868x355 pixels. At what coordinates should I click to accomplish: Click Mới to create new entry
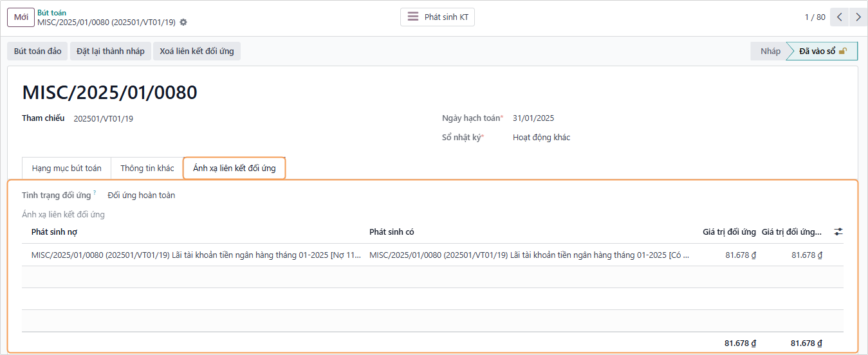tap(21, 17)
